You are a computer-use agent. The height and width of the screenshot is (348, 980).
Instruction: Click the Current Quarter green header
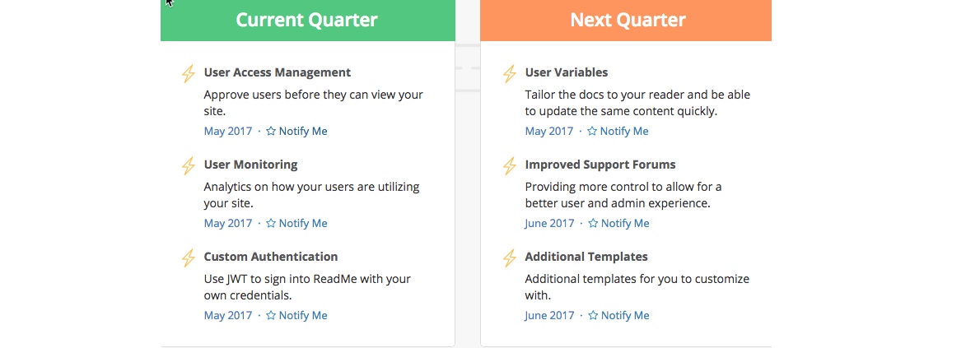[x=307, y=20]
